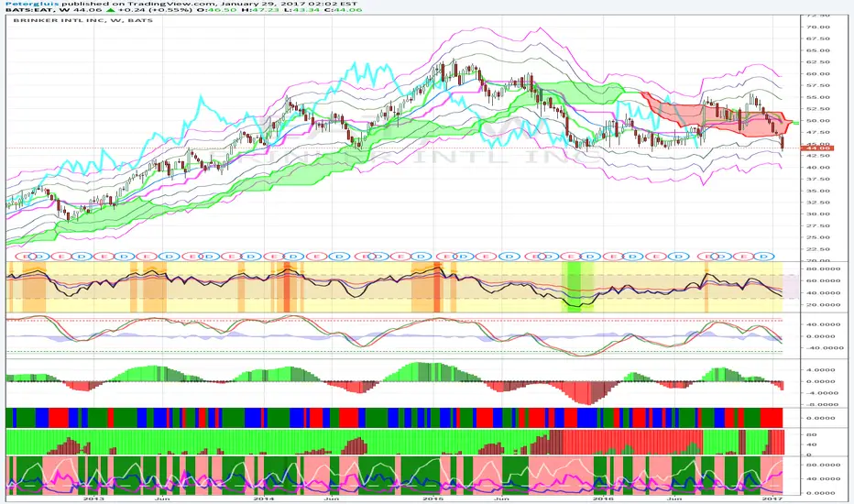
Task: Click the 2016 label on time axis
Action: coord(604,498)
